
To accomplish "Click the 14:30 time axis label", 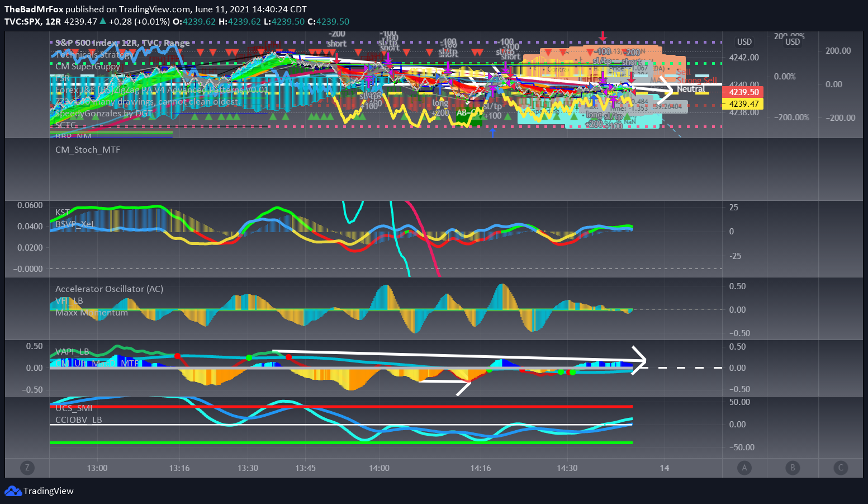I will pyautogui.click(x=567, y=468).
